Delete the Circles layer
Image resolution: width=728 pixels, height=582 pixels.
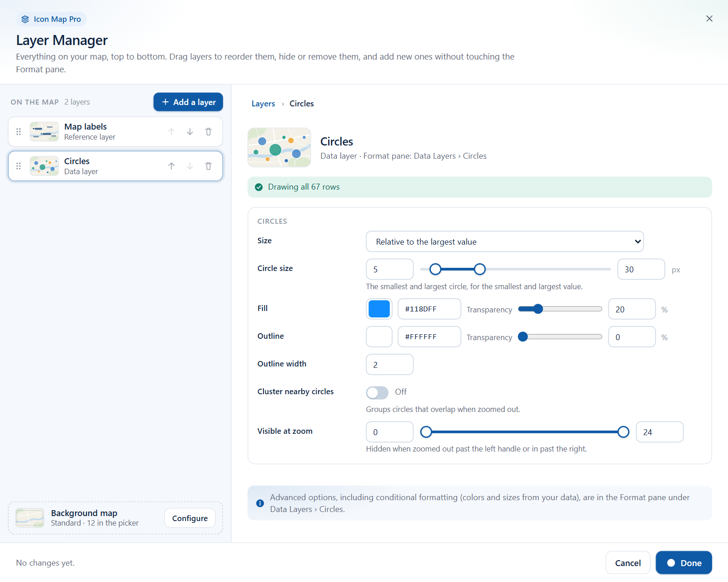(208, 166)
